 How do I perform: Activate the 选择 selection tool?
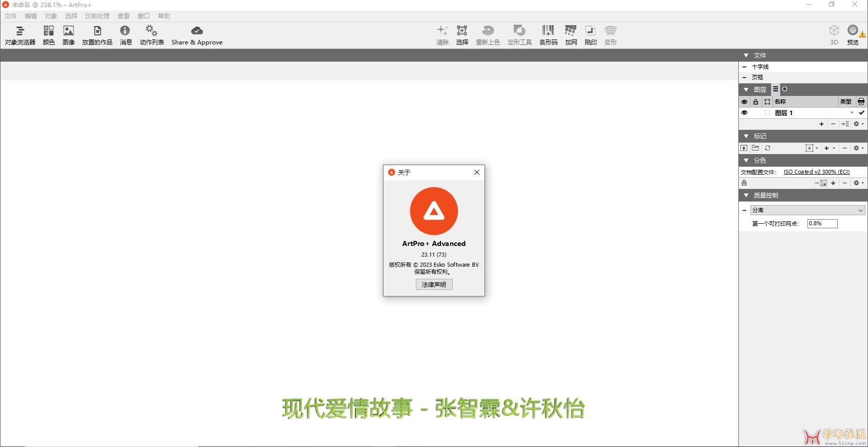[x=462, y=35]
